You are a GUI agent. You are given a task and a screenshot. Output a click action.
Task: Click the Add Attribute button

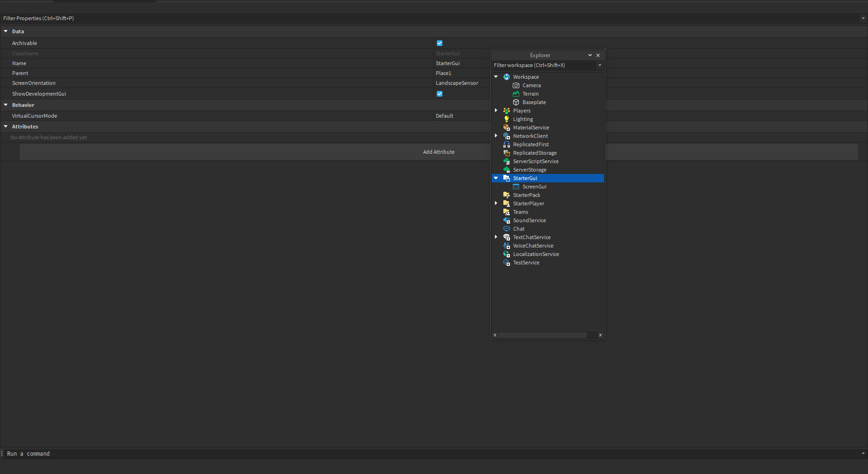tap(439, 152)
